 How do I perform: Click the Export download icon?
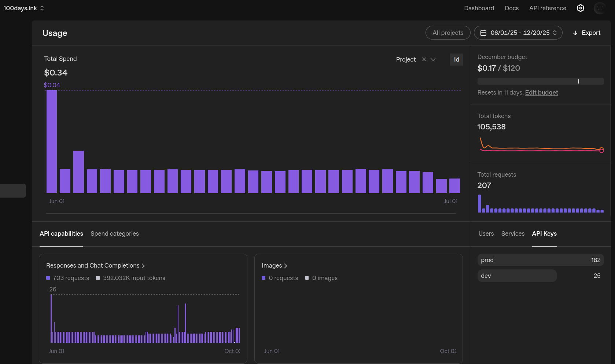(575, 33)
